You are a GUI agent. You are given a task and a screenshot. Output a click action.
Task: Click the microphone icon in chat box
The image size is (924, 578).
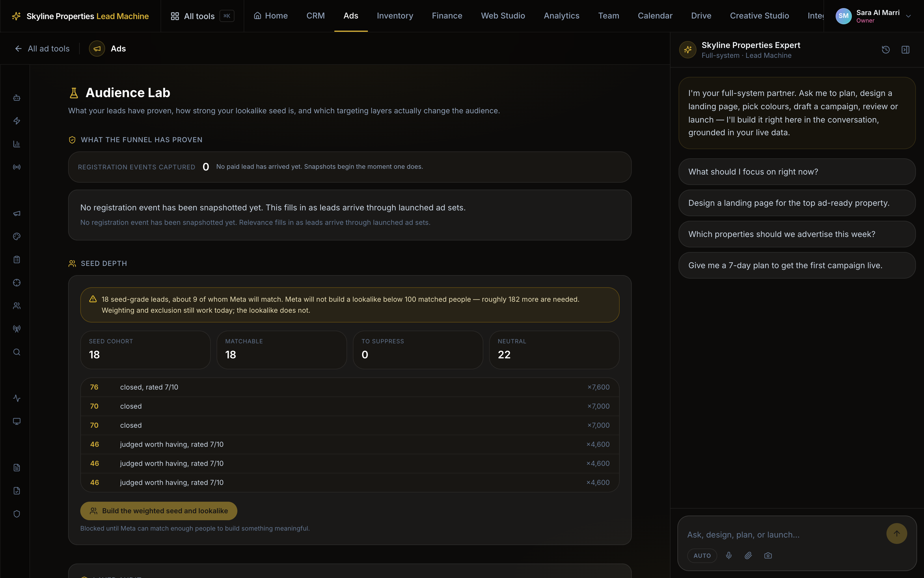(x=729, y=555)
